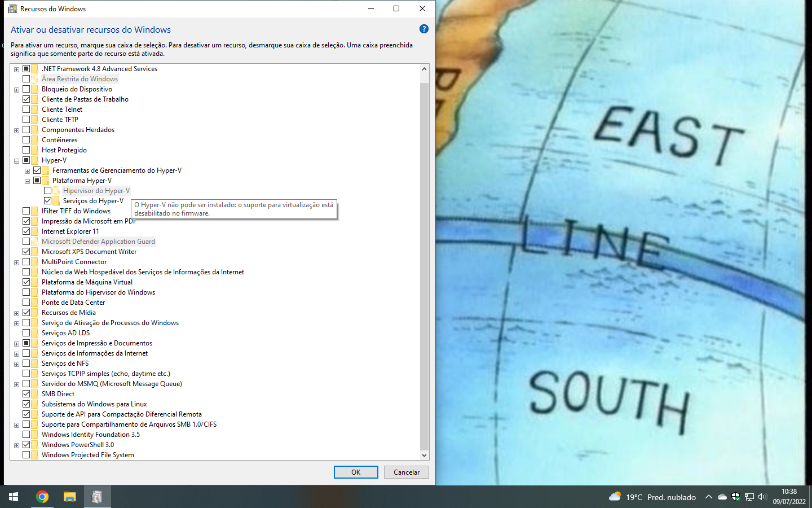Image resolution: width=812 pixels, height=508 pixels.
Task: Click the folder icon beside Plataforma Hyper-V
Action: [46, 181]
